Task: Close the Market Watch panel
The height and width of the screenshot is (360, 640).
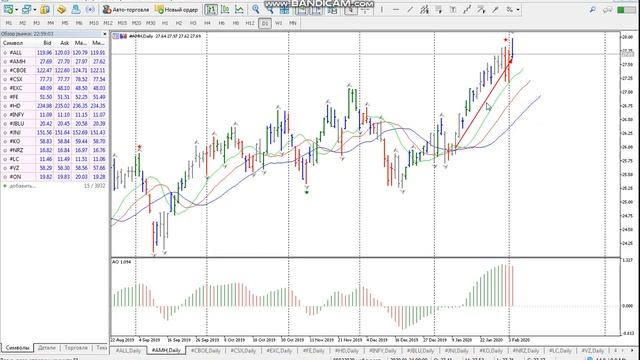Action: point(104,34)
